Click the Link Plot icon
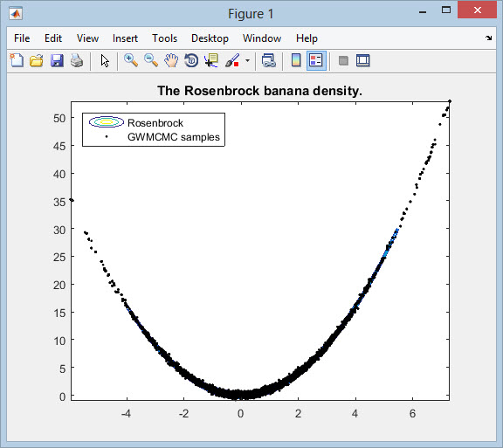Screen dimensions: 503x448 pyautogui.click(x=269, y=60)
